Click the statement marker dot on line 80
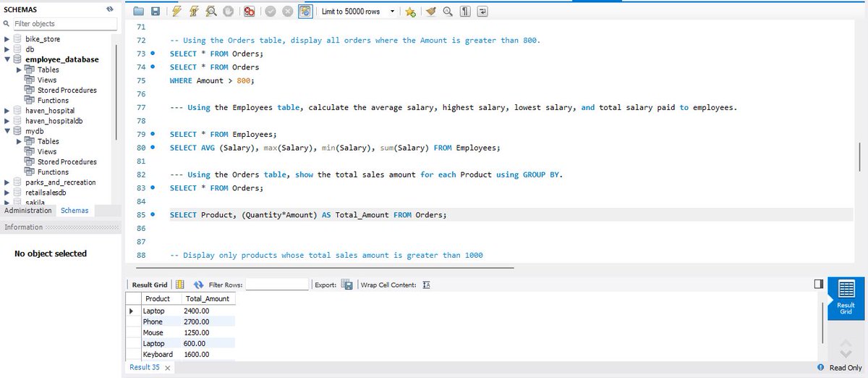Screen dimensions: 868x378 click(153, 147)
